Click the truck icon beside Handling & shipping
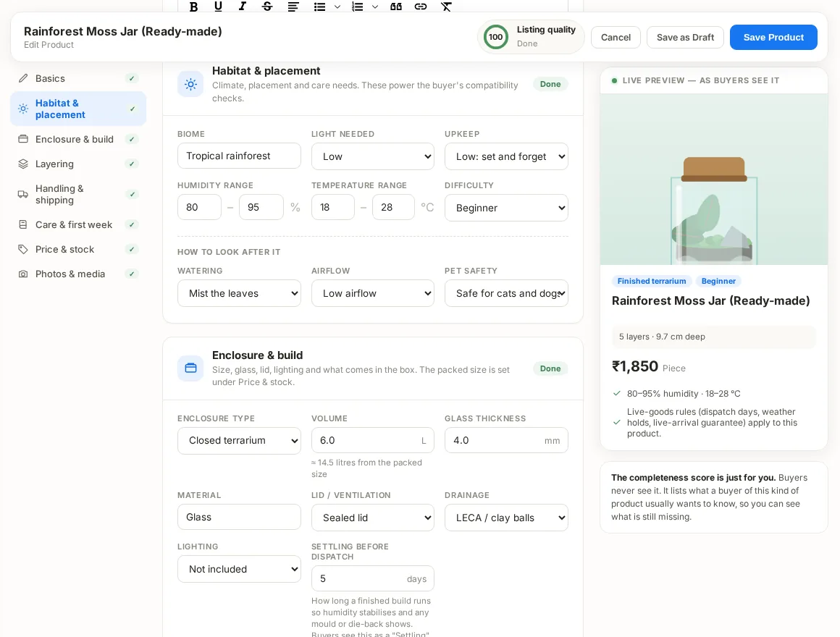Image resolution: width=840 pixels, height=637 pixels. pyautogui.click(x=23, y=194)
